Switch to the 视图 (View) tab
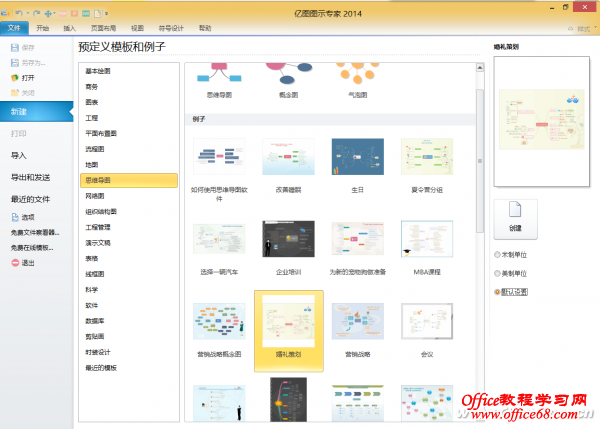The width and height of the screenshot is (600, 429). click(137, 28)
